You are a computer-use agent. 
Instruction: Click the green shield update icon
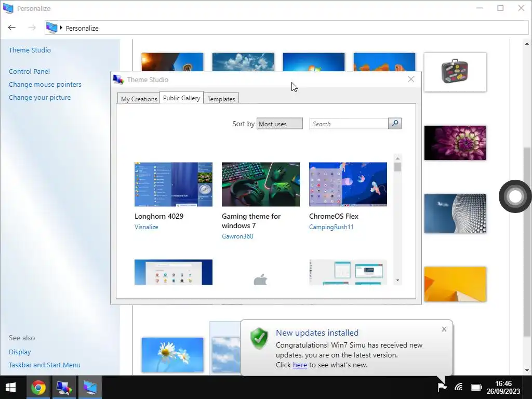point(259,338)
